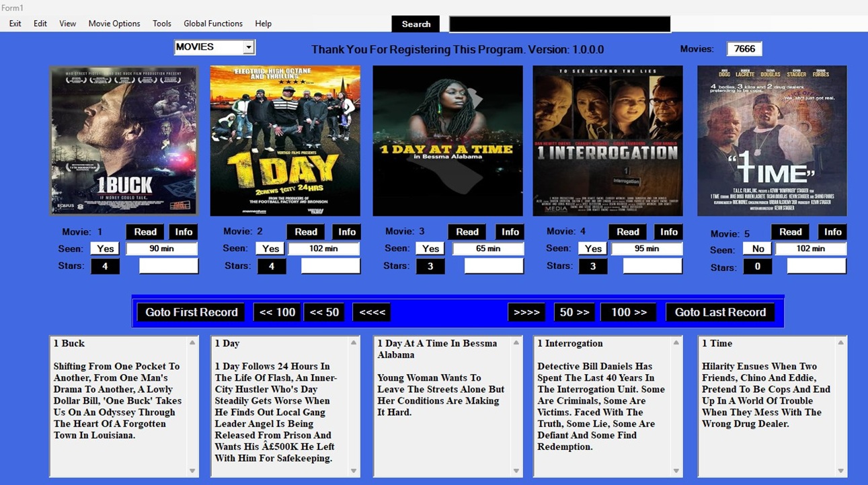Select the 1 Time movie poster

(x=772, y=141)
